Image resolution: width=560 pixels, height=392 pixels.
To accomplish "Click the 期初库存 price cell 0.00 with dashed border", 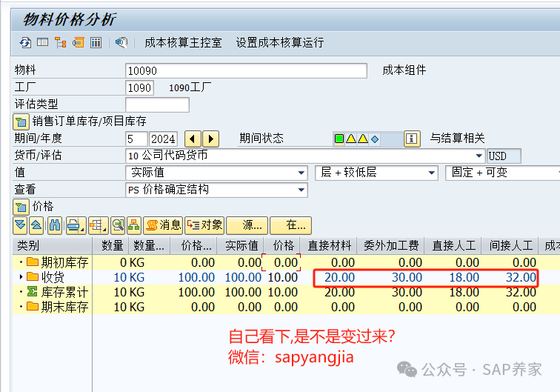I will (281, 262).
